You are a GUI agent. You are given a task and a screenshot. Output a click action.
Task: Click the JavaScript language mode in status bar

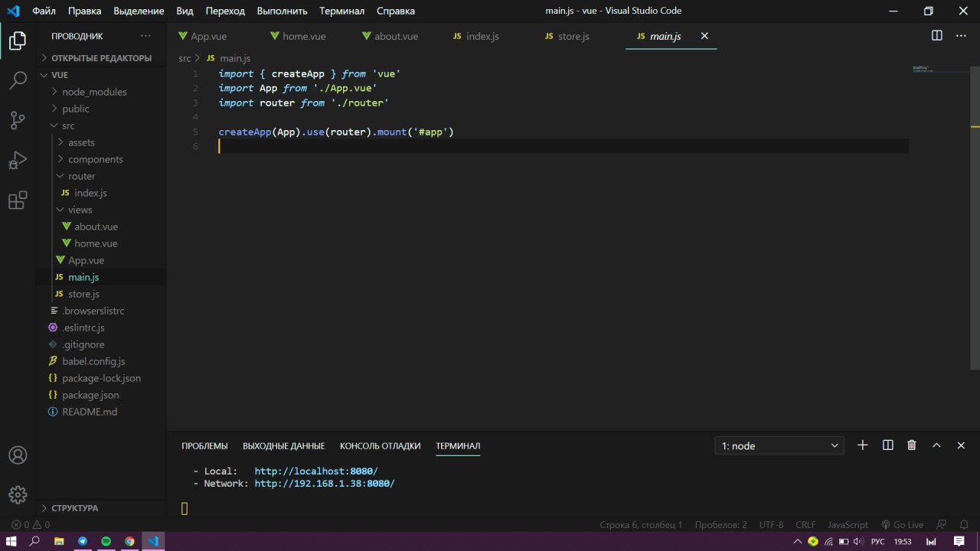coord(848,525)
